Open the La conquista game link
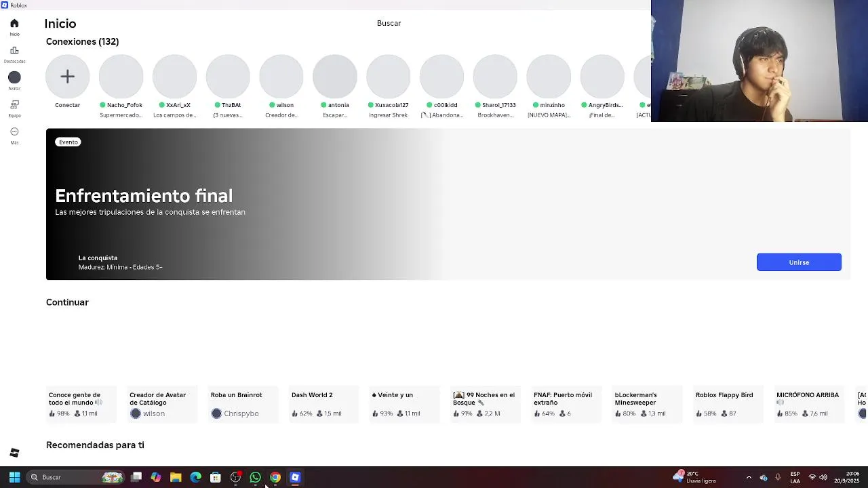This screenshot has height=488, width=868. pyautogui.click(x=98, y=258)
